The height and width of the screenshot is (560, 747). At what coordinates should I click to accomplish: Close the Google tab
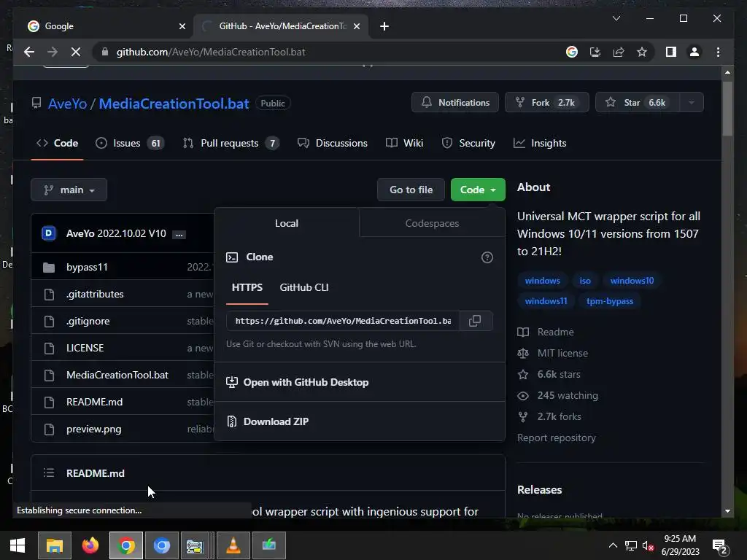tap(182, 27)
